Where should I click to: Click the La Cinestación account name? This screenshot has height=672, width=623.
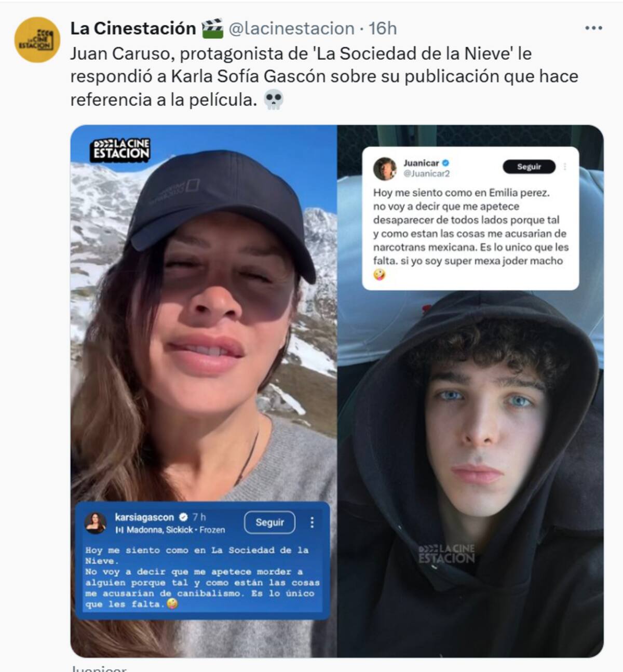(x=133, y=28)
